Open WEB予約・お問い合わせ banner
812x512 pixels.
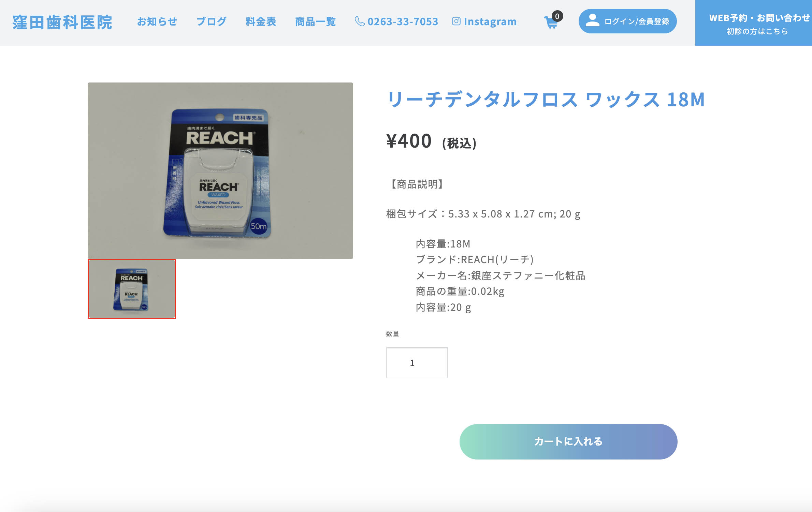tap(754, 23)
